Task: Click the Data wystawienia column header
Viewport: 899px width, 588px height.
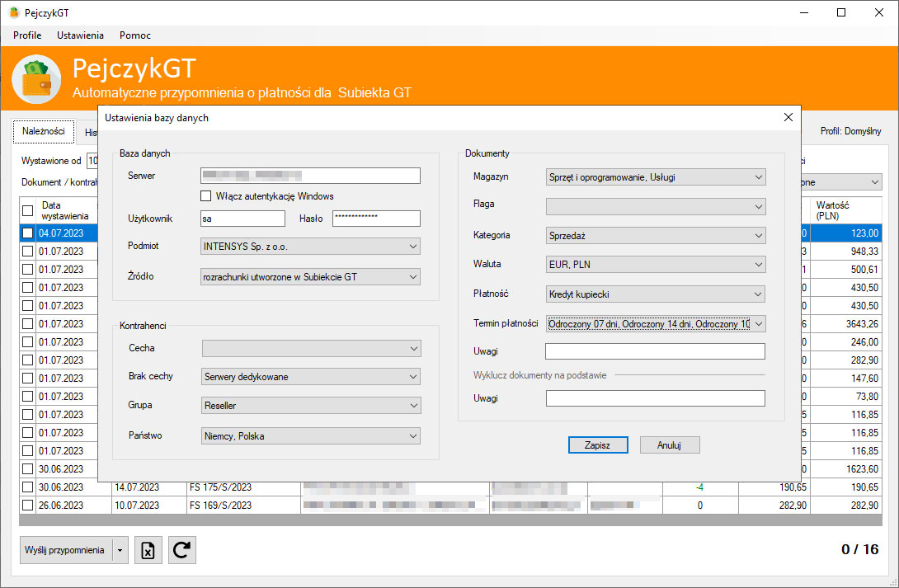Action: click(x=65, y=210)
